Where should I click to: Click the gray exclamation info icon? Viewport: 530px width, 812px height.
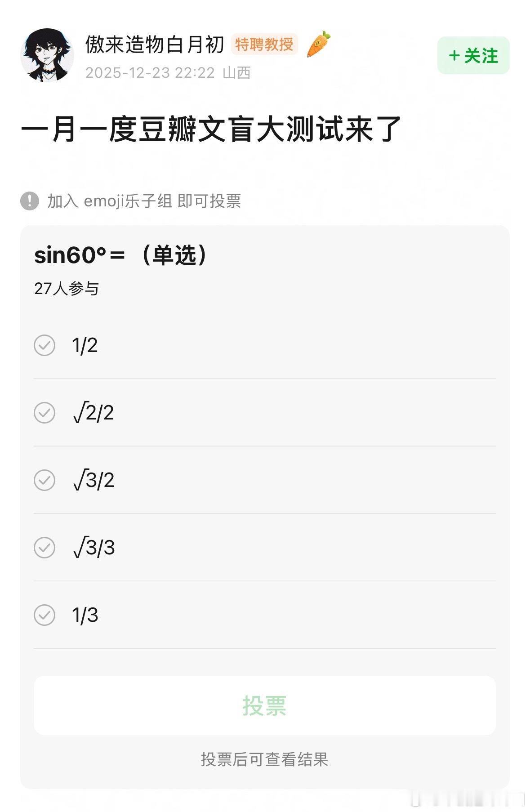coord(30,201)
